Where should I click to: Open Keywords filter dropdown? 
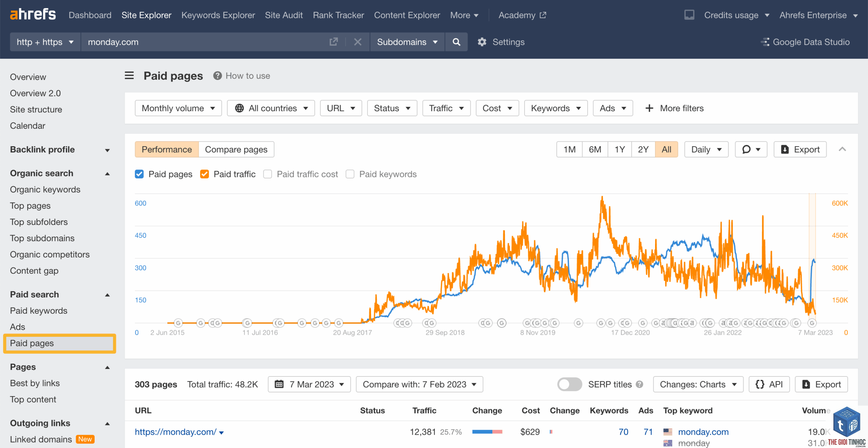(x=556, y=108)
